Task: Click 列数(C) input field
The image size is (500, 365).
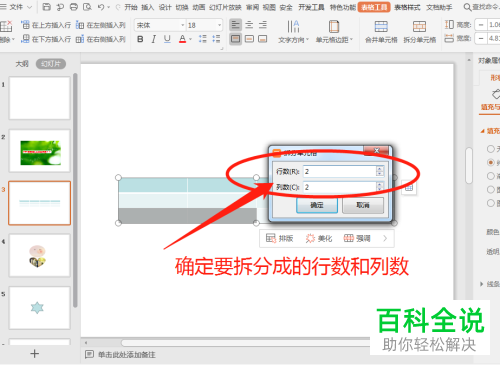Action: [339, 187]
